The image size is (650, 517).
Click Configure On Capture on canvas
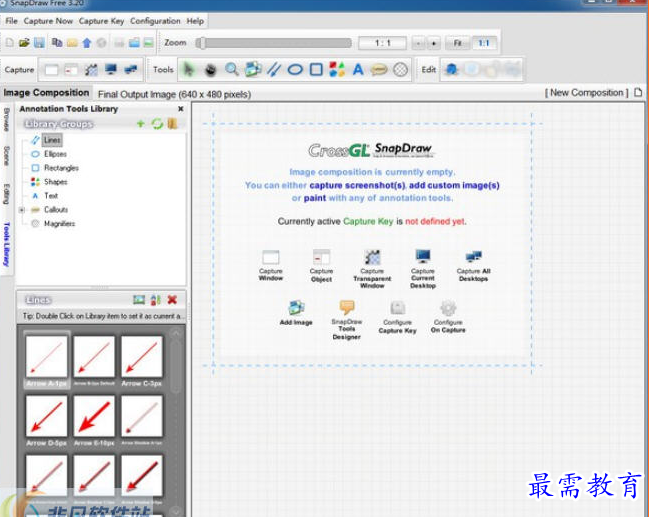click(448, 317)
